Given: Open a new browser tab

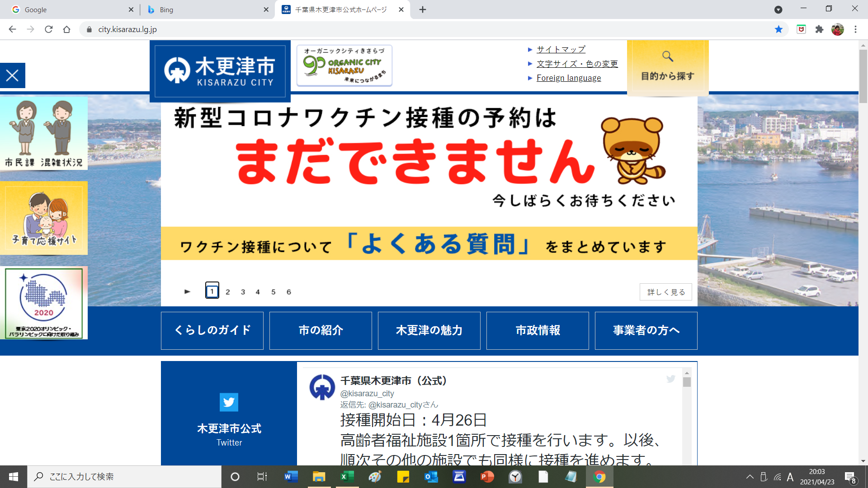Looking at the screenshot, I should [423, 9].
